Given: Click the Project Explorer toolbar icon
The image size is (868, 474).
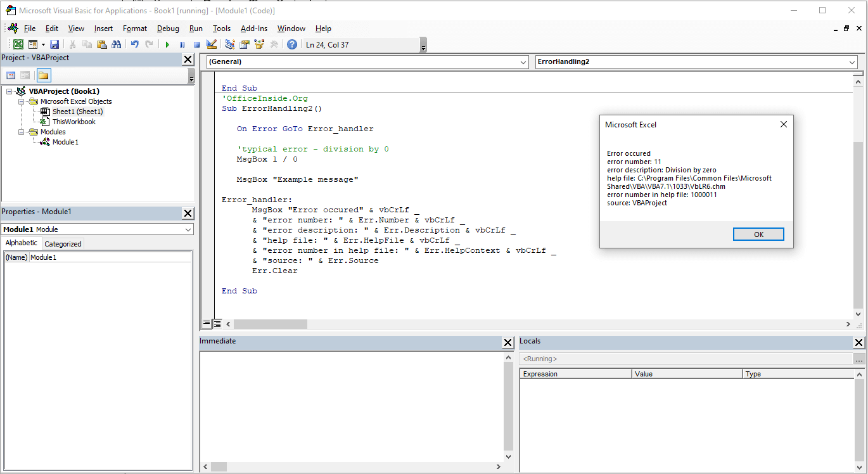Looking at the screenshot, I should (231, 44).
